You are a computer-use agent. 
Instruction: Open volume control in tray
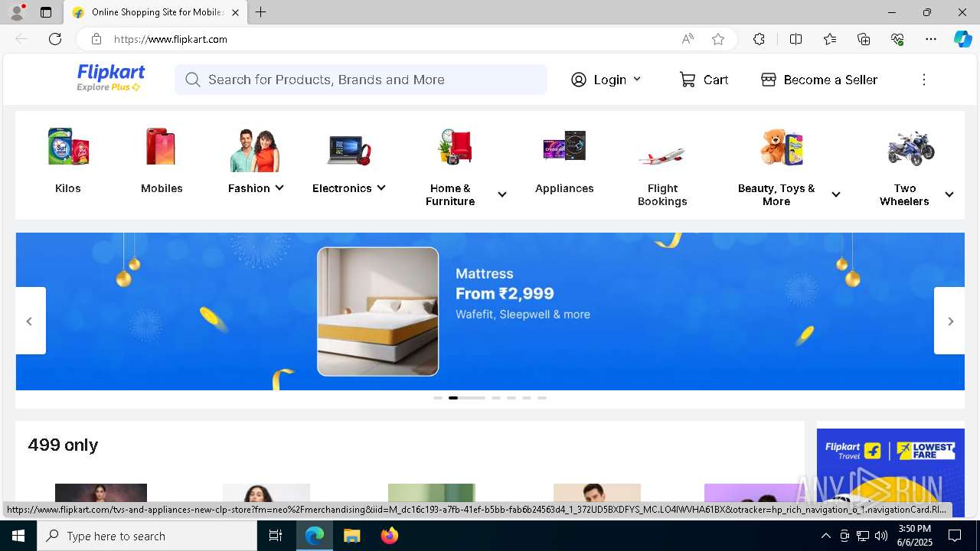point(881,536)
